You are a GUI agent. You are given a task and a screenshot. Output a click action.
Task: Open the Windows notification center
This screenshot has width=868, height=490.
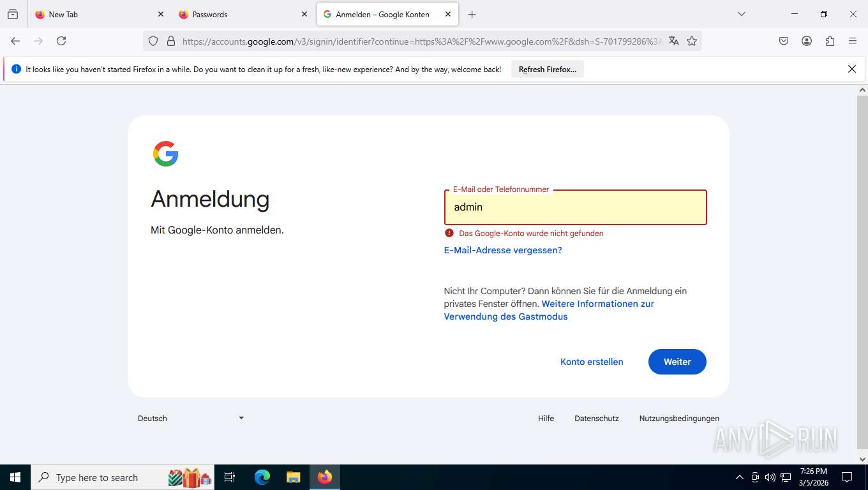[847, 477]
